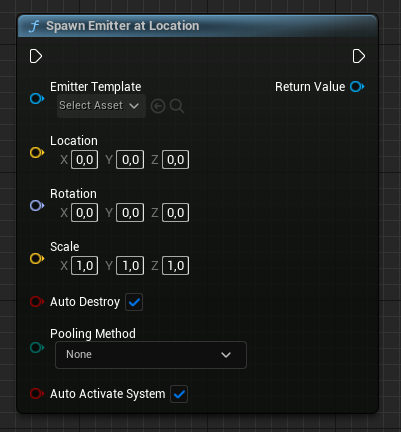Edit Location Y value field

point(130,160)
